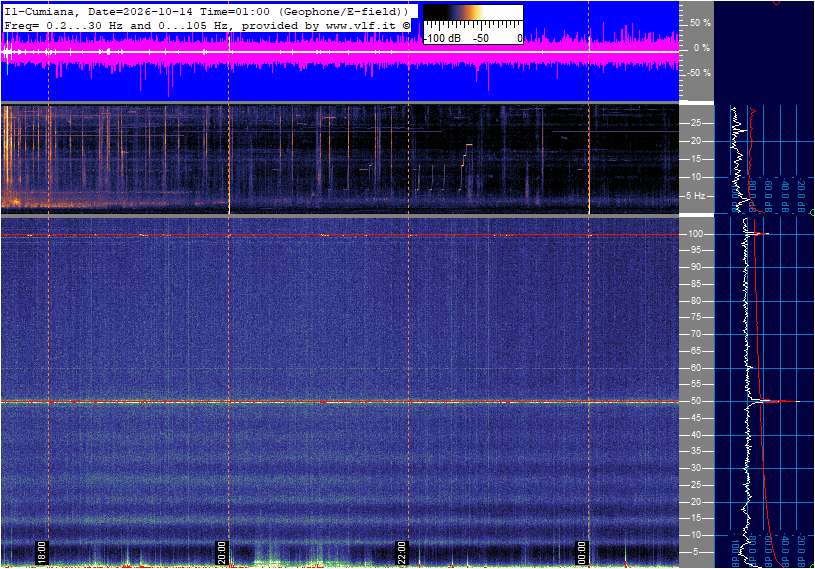Click the 60 tick on E-field frequency axis
Viewport: 815px width, 569px height.
695,368
